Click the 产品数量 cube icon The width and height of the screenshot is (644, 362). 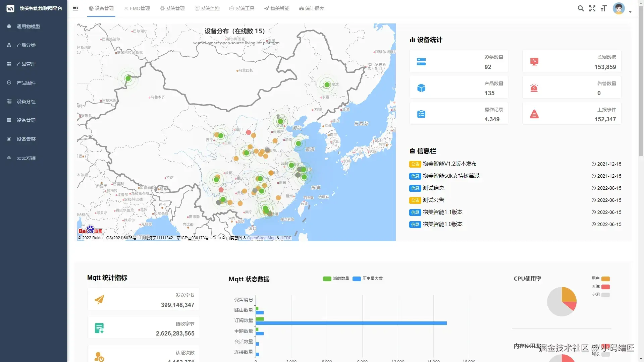(421, 88)
